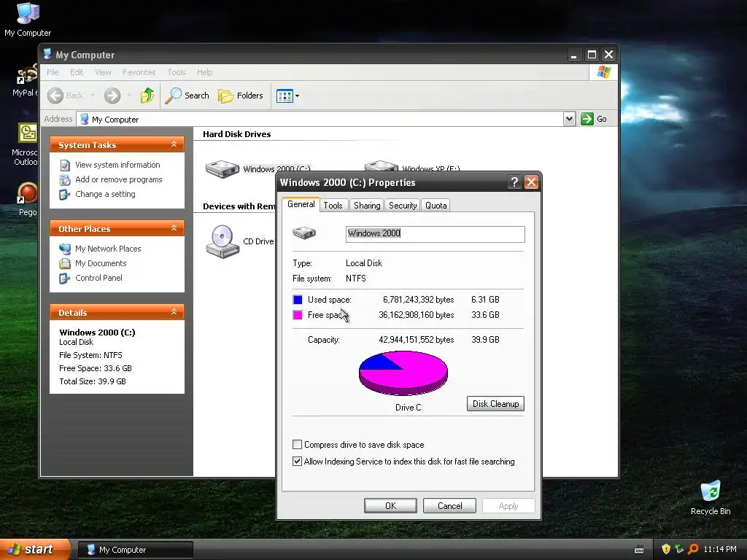Click the Properties dialog help question mark
The height and width of the screenshot is (560, 747).
[514, 182]
